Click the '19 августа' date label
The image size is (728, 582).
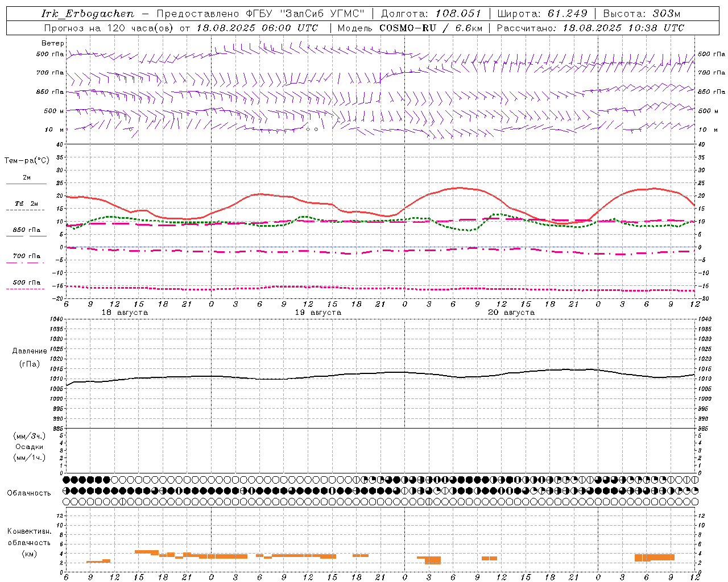coord(318,313)
